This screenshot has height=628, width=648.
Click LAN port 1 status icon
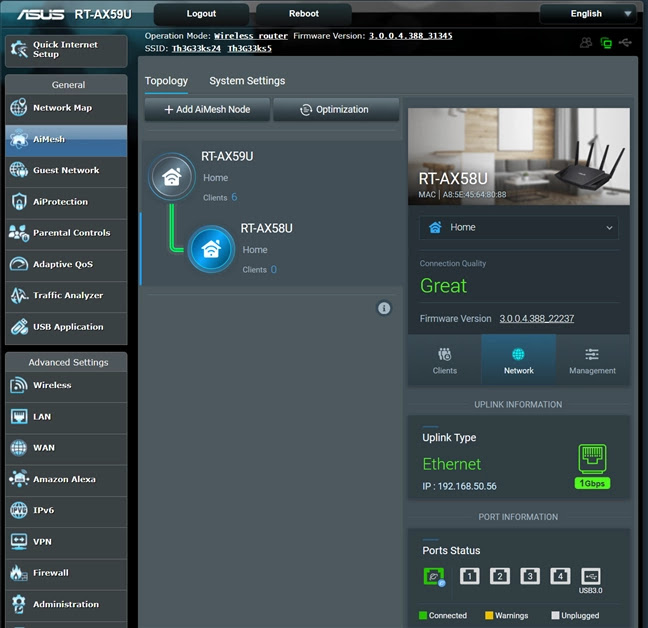469,576
